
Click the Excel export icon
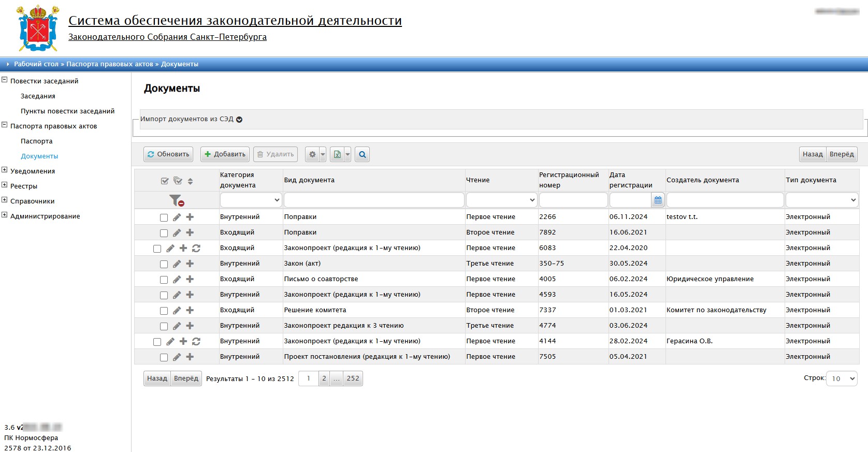(337, 154)
